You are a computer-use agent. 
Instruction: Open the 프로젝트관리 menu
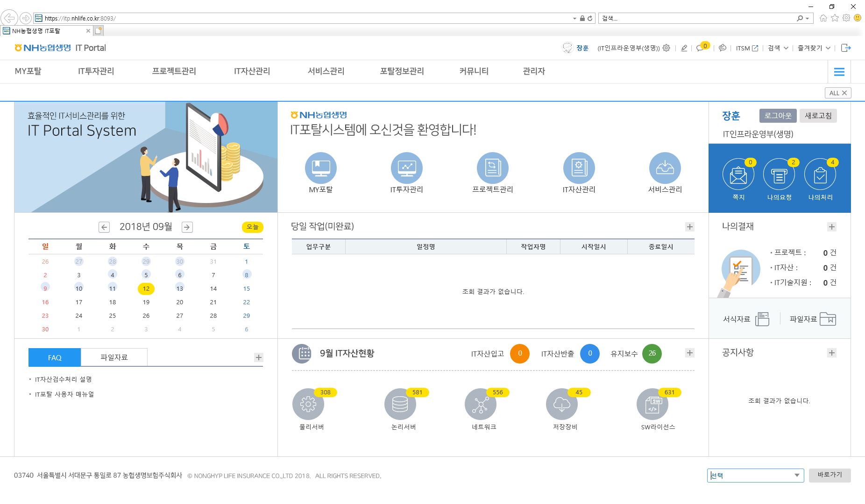point(174,71)
